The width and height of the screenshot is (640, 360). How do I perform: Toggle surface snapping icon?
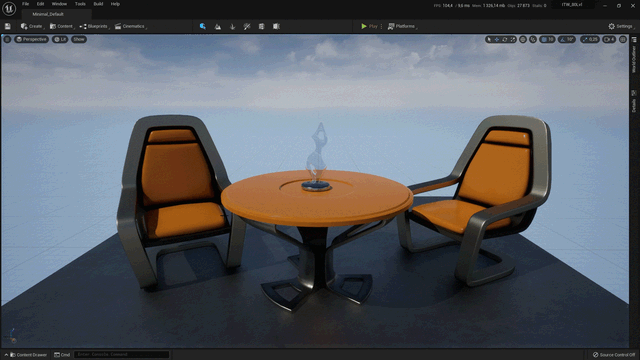tap(533, 39)
